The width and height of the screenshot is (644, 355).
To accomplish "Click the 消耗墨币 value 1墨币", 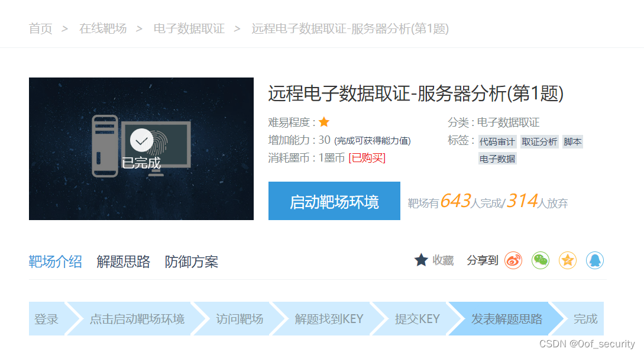I will pos(331,158).
